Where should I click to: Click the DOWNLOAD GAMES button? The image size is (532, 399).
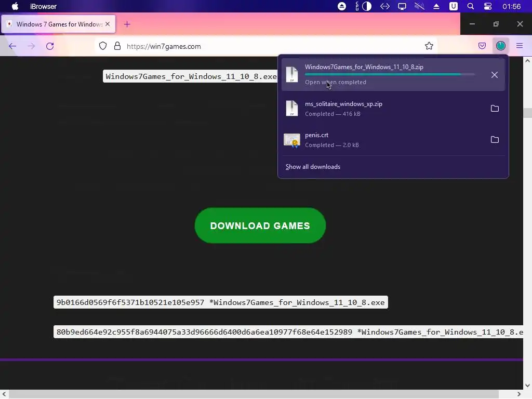click(x=260, y=225)
